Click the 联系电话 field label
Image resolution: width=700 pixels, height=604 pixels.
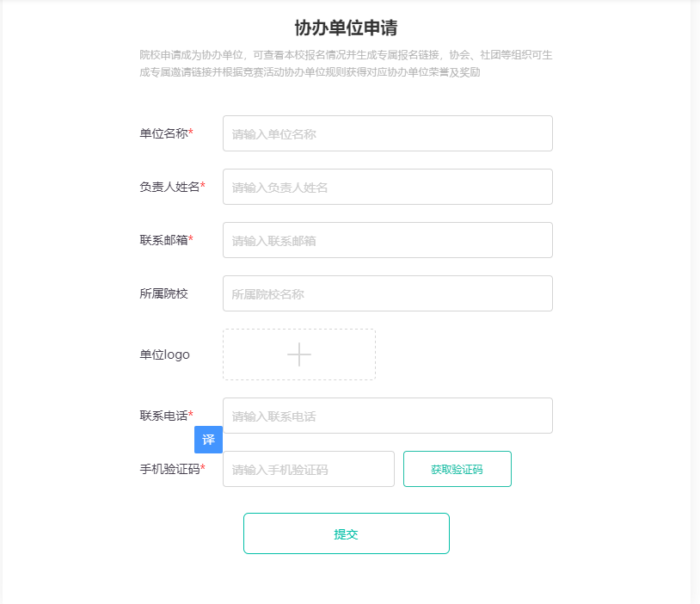point(164,416)
